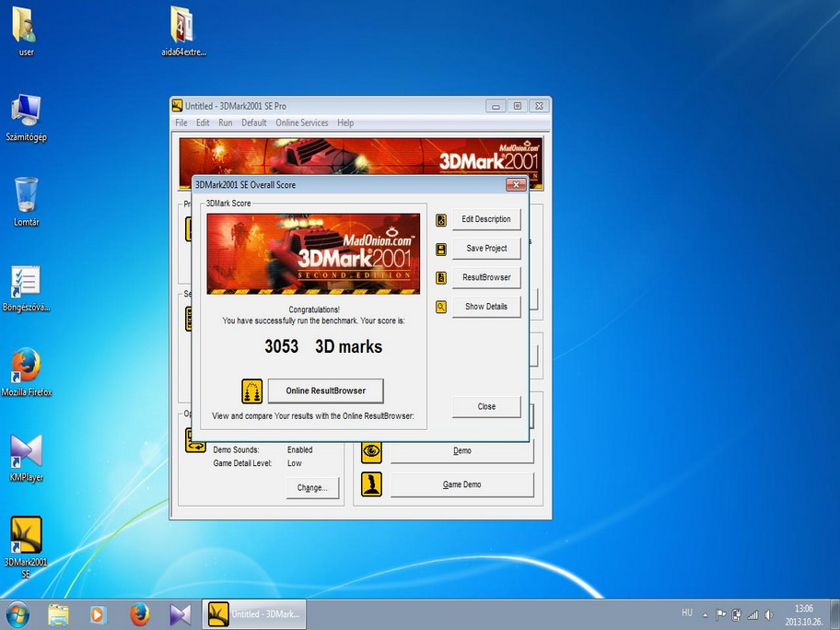840x630 pixels.
Task: Click the 'Congratulations!' text
Action: [x=314, y=309]
